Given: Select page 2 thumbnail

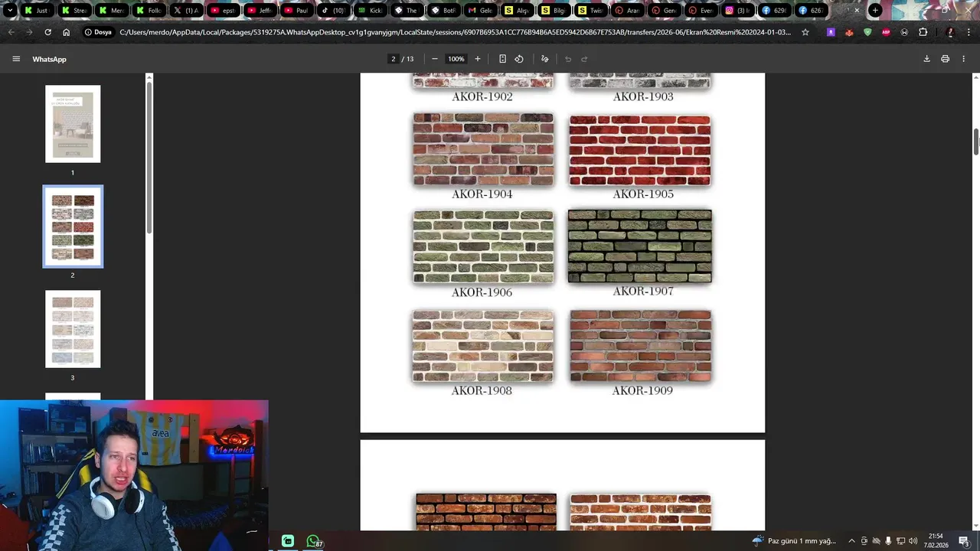Looking at the screenshot, I should coord(73,227).
